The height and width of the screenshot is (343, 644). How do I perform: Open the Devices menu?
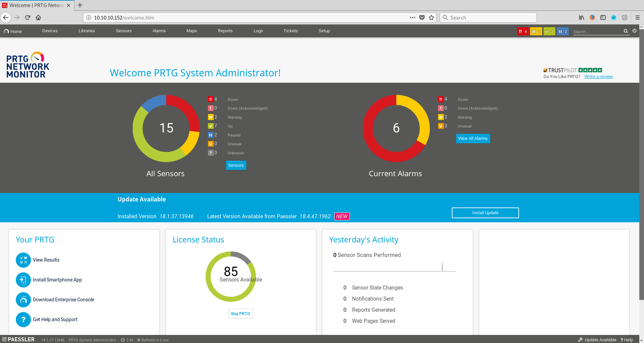(x=50, y=31)
